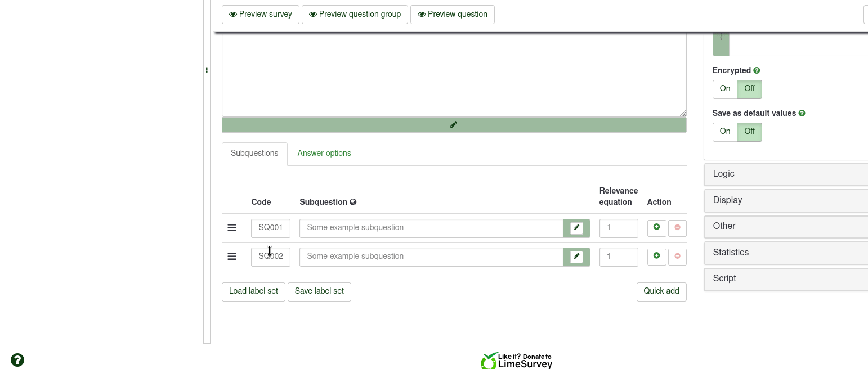Screen dimensions: 868x369
Task: Grab the SQ002 row drag handle
Action: (232, 256)
